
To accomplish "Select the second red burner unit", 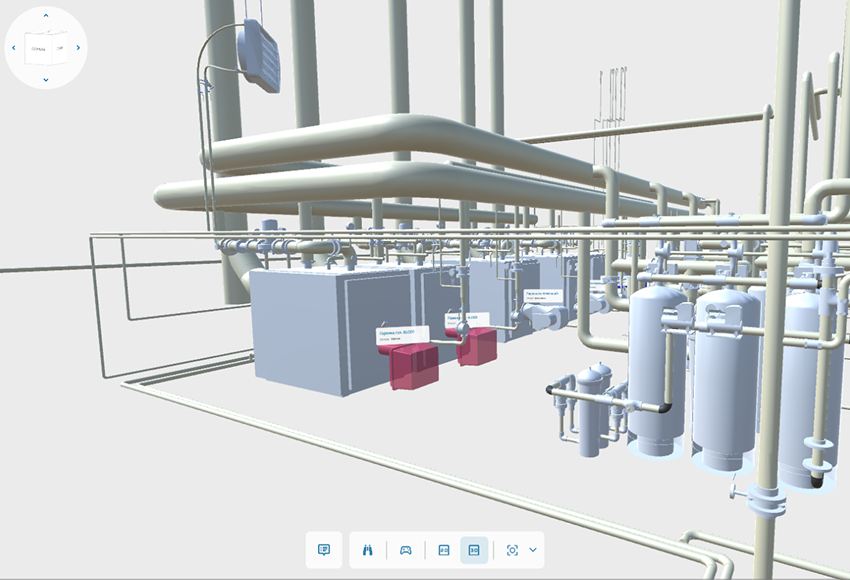I will coord(478,345).
